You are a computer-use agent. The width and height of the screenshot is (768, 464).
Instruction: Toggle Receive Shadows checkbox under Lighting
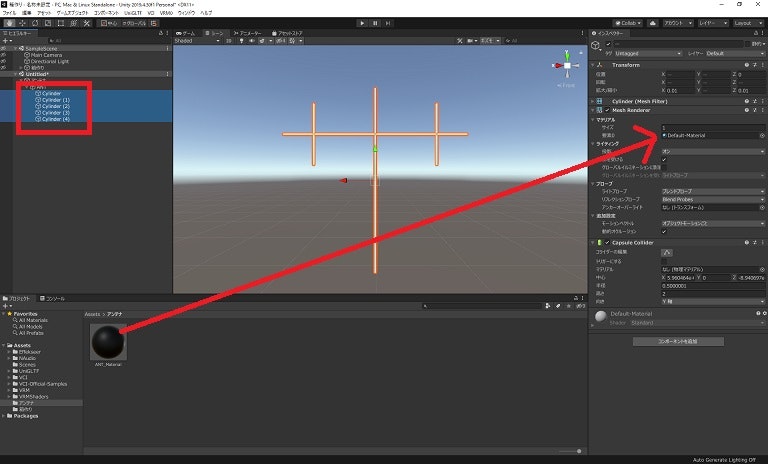[x=664, y=160]
